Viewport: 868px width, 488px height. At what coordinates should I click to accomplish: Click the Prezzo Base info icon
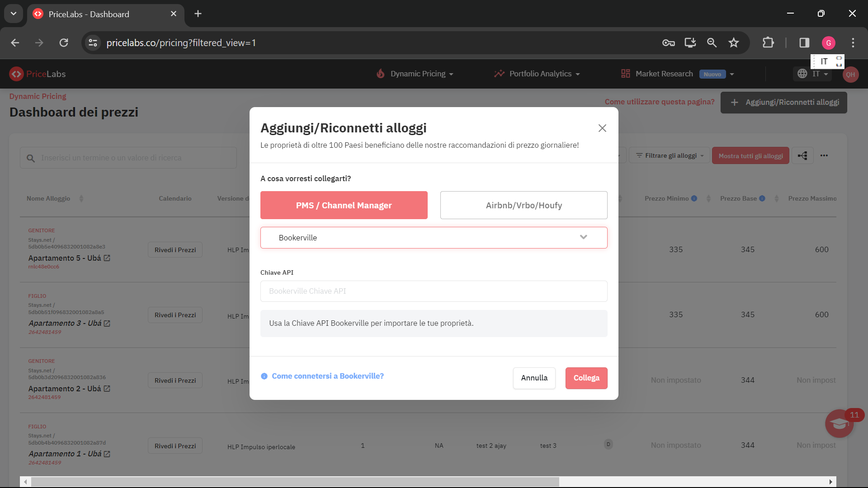pos(762,198)
